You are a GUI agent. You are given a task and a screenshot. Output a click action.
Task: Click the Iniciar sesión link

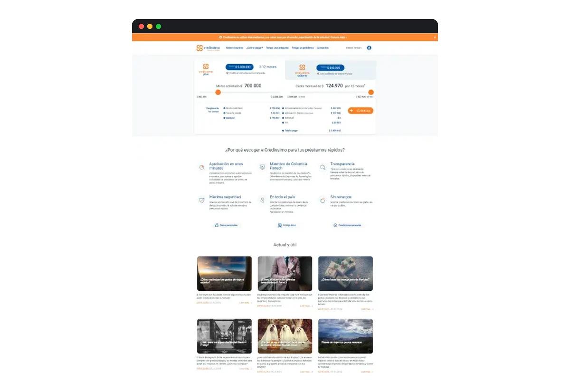click(x=353, y=48)
